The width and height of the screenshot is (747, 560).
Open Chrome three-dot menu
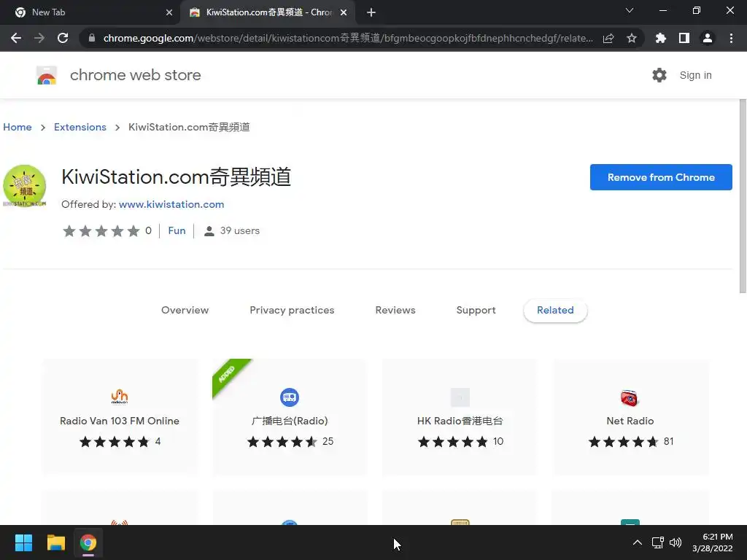coord(731,38)
